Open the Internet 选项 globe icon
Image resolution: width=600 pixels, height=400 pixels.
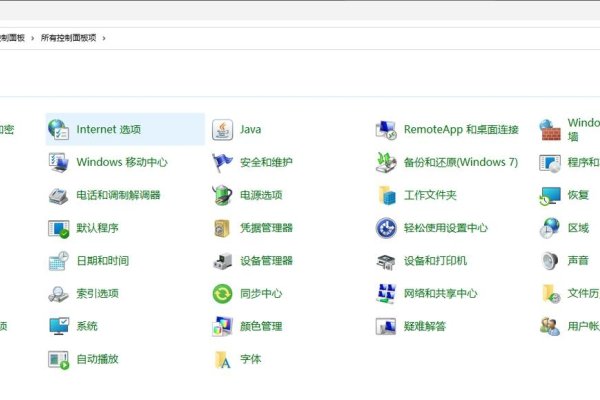click(x=59, y=129)
